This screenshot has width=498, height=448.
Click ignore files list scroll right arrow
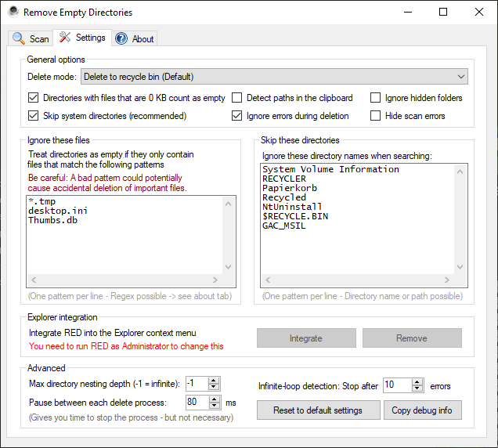(215, 280)
